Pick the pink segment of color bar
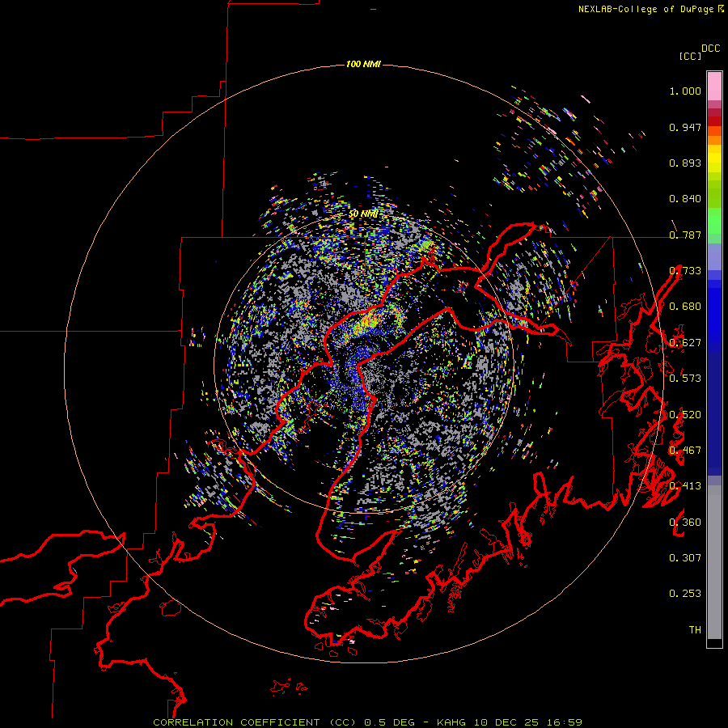728x728 pixels. (x=714, y=87)
